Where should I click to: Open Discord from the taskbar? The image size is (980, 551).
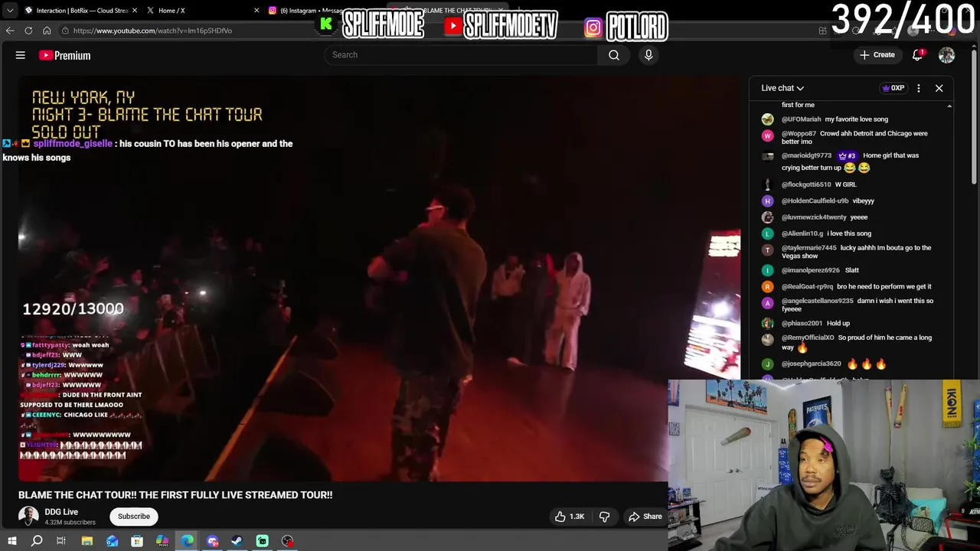coord(213,541)
